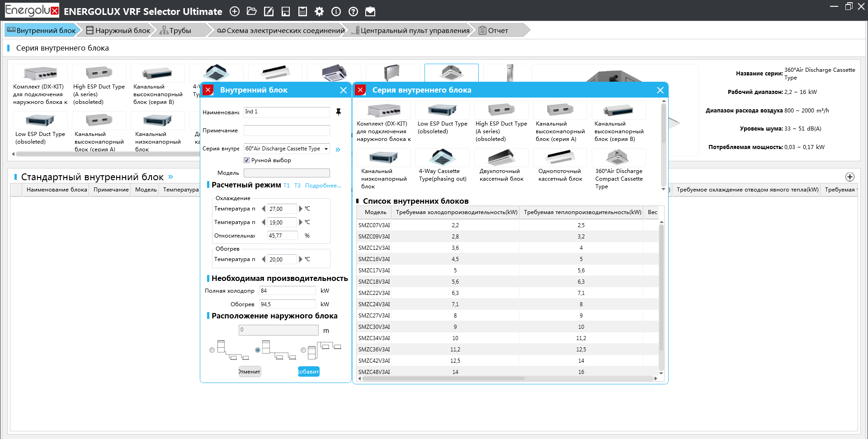Click the red X icon of the Внутренний блок dialog

(x=208, y=90)
